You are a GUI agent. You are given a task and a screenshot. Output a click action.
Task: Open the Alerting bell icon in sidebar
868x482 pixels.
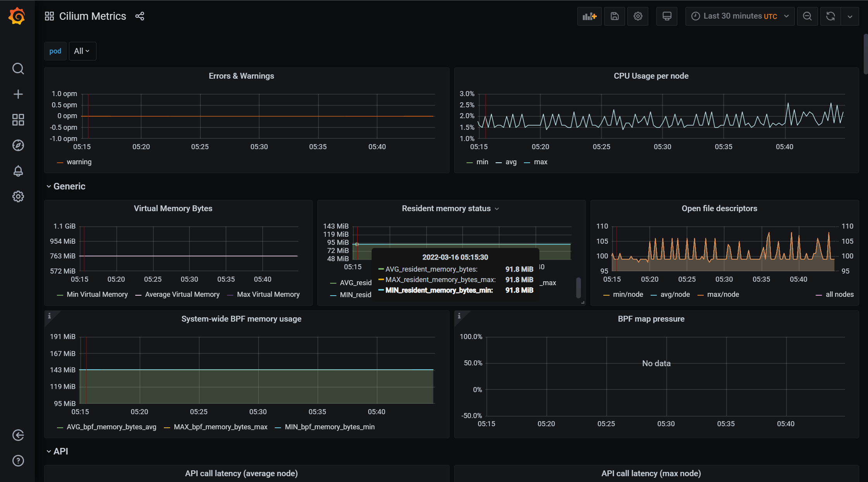18,171
